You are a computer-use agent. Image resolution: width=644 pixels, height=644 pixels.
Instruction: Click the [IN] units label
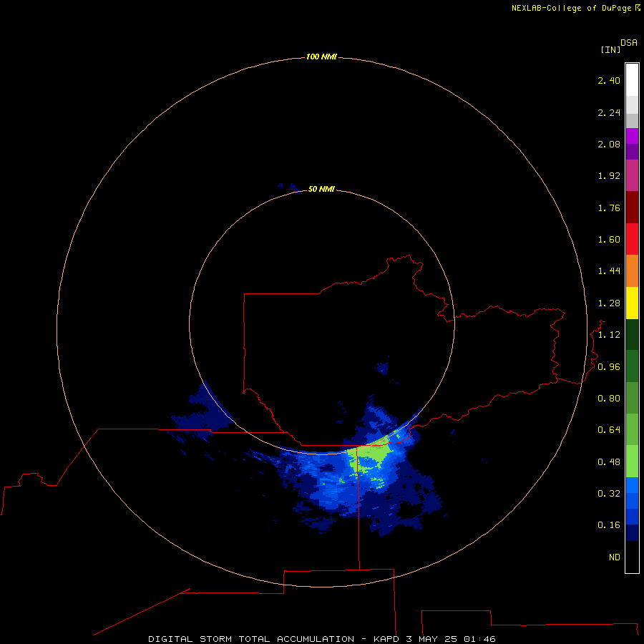(x=610, y=49)
